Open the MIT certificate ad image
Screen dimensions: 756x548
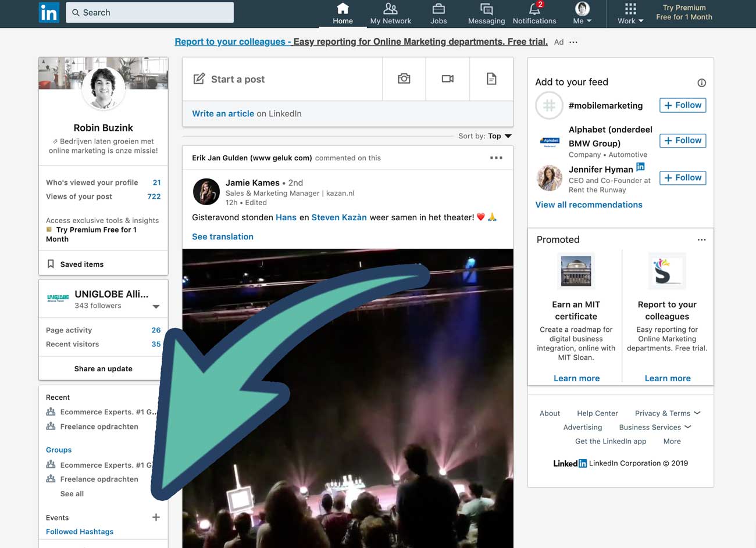click(x=576, y=271)
